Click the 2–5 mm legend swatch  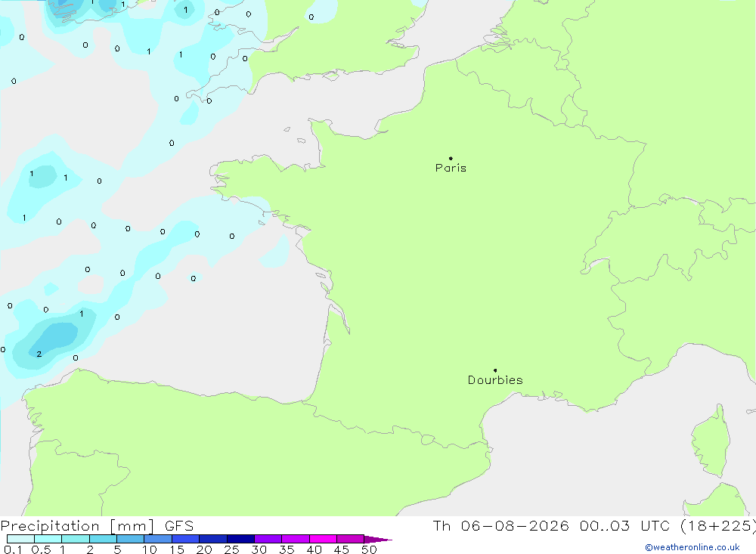[103, 539]
